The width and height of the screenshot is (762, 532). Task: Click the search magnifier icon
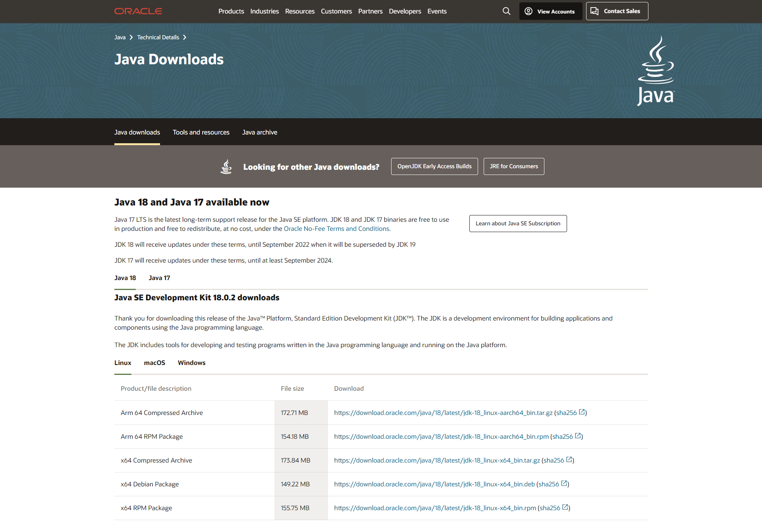[x=506, y=11]
